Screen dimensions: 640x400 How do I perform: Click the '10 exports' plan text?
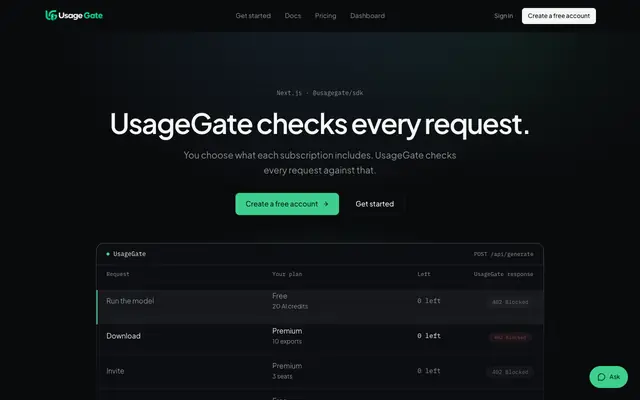pos(287,341)
